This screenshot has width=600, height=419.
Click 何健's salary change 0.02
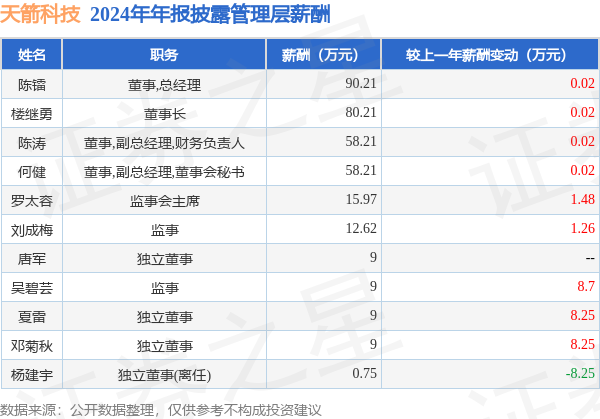pyautogui.click(x=582, y=171)
